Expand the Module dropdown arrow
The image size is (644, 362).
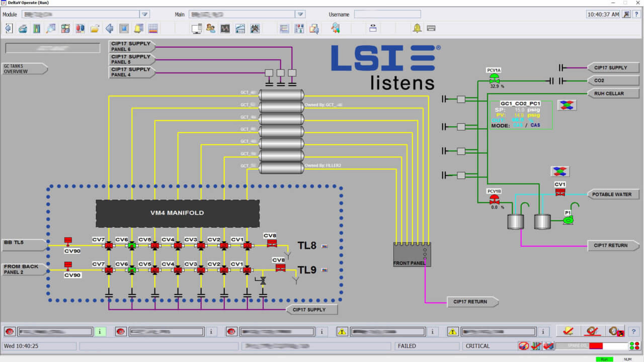[144, 14]
